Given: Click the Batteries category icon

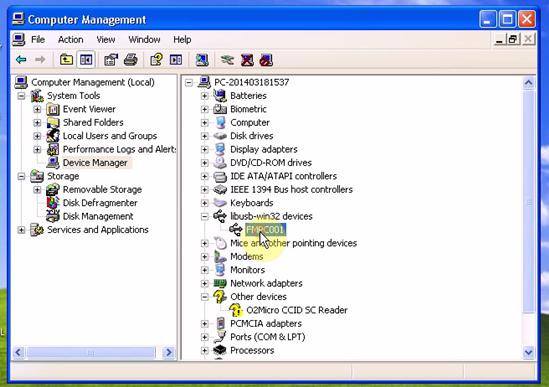Looking at the screenshot, I should (x=220, y=95).
